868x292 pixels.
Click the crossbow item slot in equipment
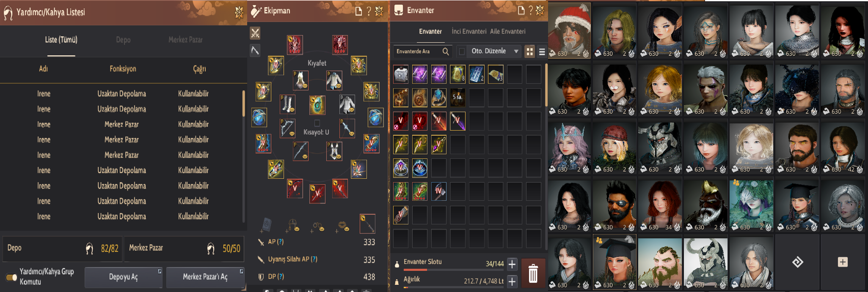coord(288,128)
